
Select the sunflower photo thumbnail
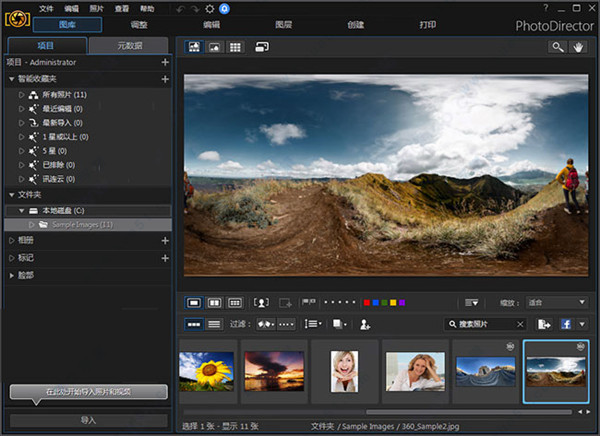207,371
